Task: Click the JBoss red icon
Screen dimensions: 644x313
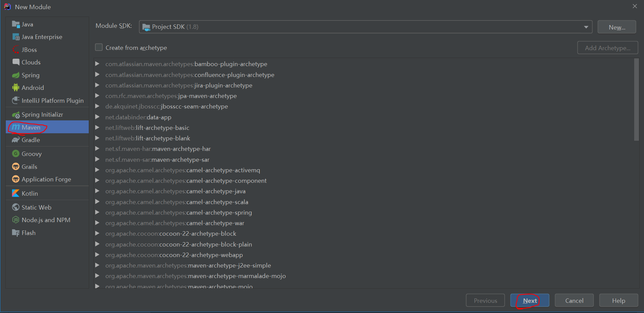Action: click(16, 50)
